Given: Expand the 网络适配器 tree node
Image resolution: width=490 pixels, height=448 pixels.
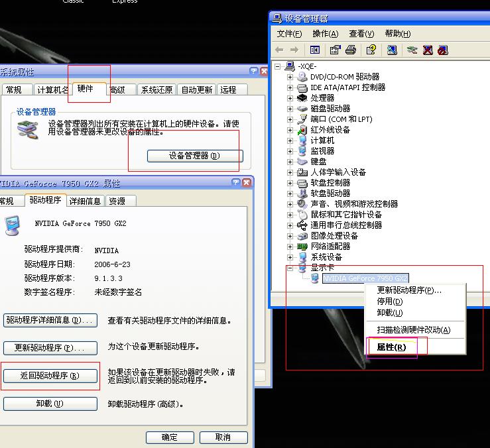Looking at the screenshot, I should (290, 247).
